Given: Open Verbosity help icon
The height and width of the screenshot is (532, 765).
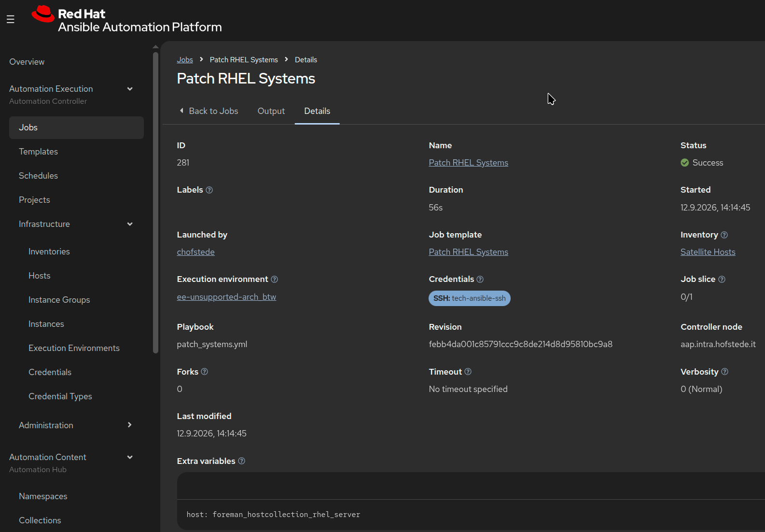Looking at the screenshot, I should 724,372.
